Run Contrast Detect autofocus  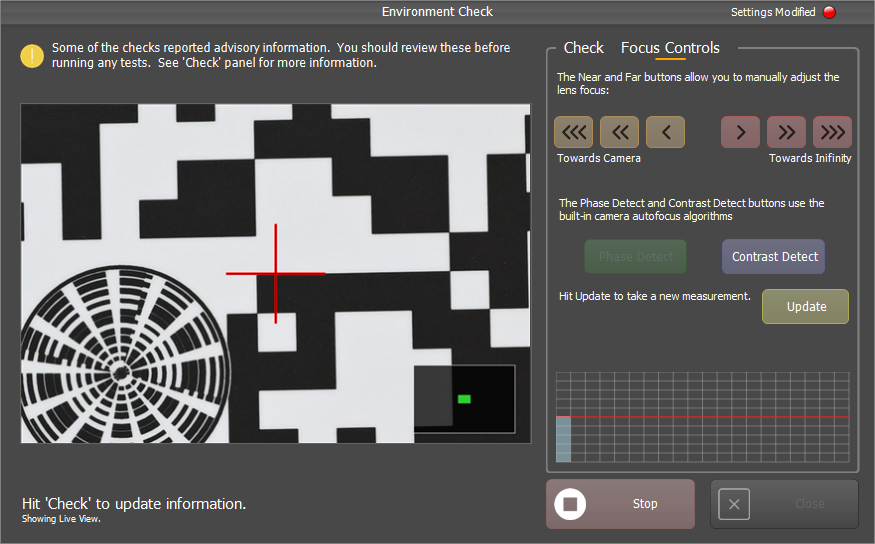pos(773,257)
